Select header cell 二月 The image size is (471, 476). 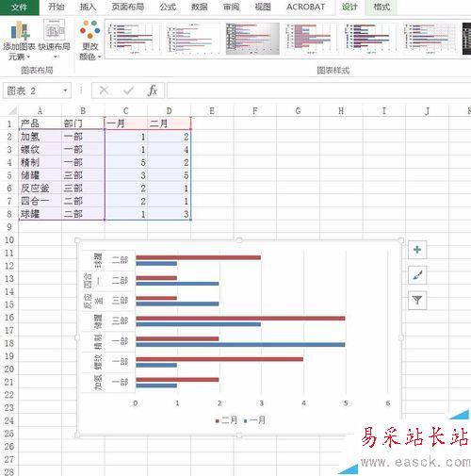point(169,123)
